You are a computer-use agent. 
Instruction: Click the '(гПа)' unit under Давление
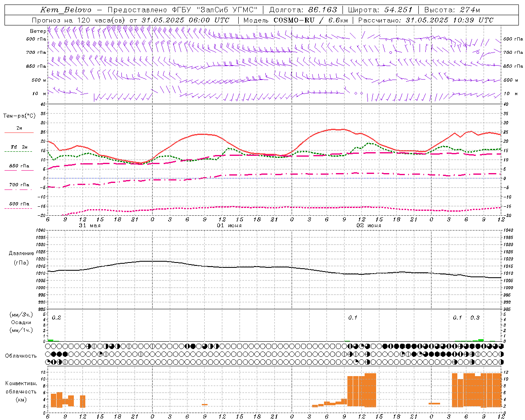pyautogui.click(x=21, y=263)
